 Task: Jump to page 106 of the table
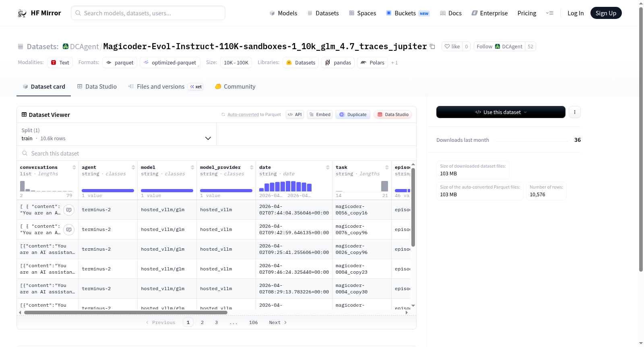(253, 322)
